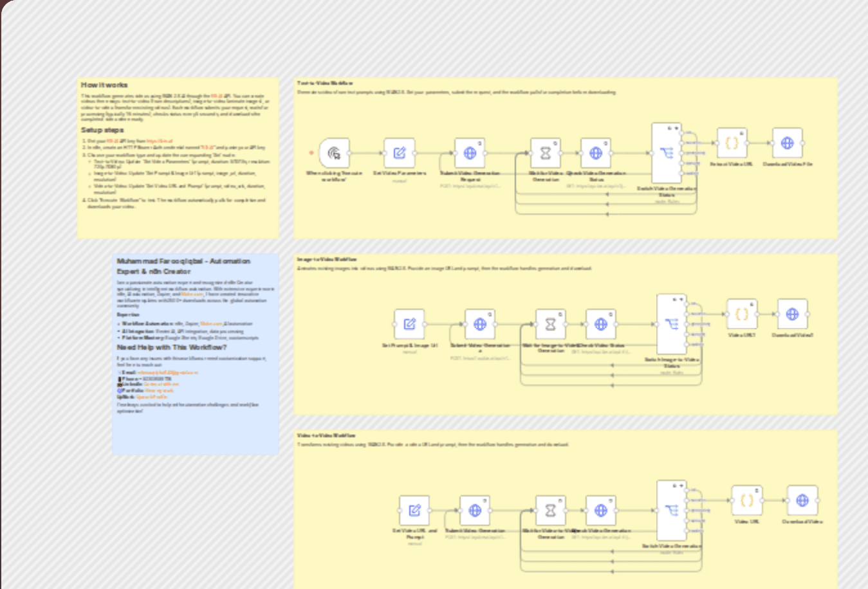Screen dimensions: 868x589
Task: Select Video URL code node in Image-to-Video
Action: pos(742,314)
